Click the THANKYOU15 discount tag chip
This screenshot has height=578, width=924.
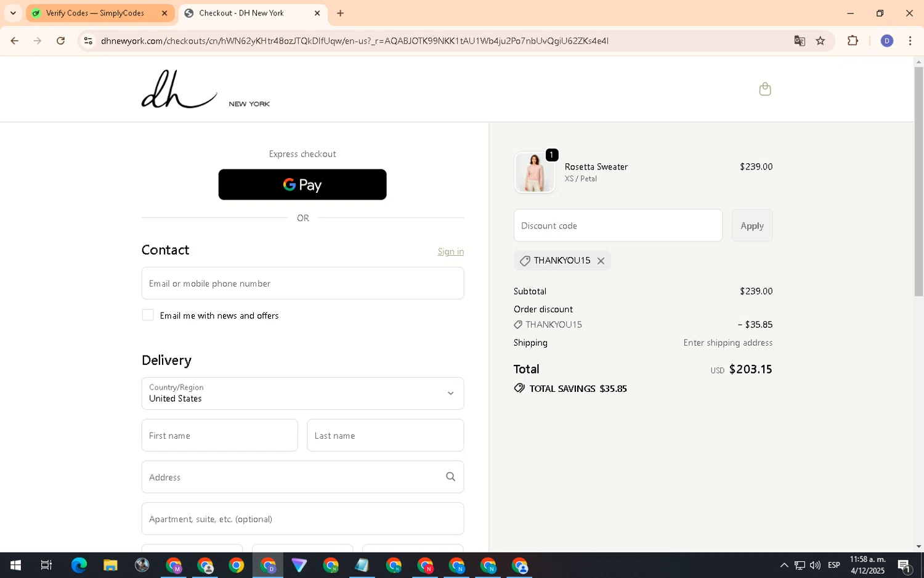[562, 261]
